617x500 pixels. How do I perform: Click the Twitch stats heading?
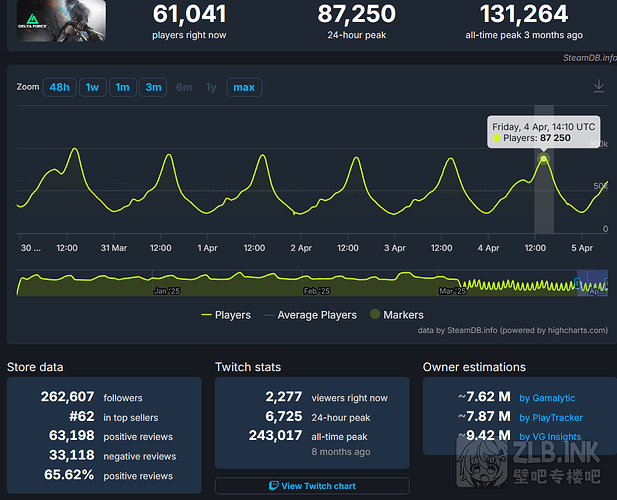248,367
